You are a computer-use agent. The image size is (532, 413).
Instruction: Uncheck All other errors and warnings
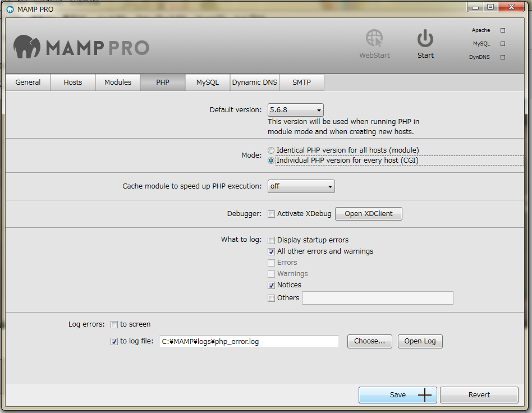[272, 251]
